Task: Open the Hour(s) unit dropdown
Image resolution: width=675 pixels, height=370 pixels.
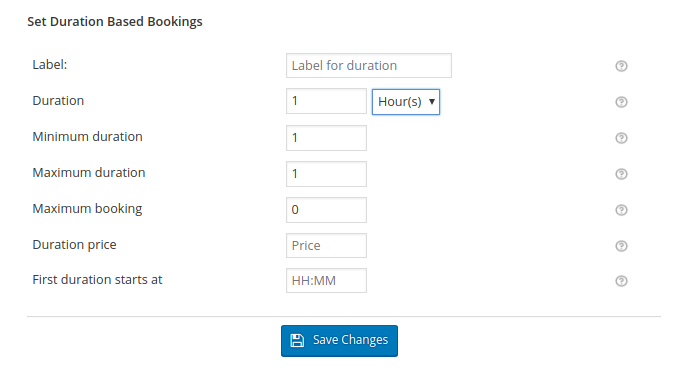Action: tap(406, 102)
